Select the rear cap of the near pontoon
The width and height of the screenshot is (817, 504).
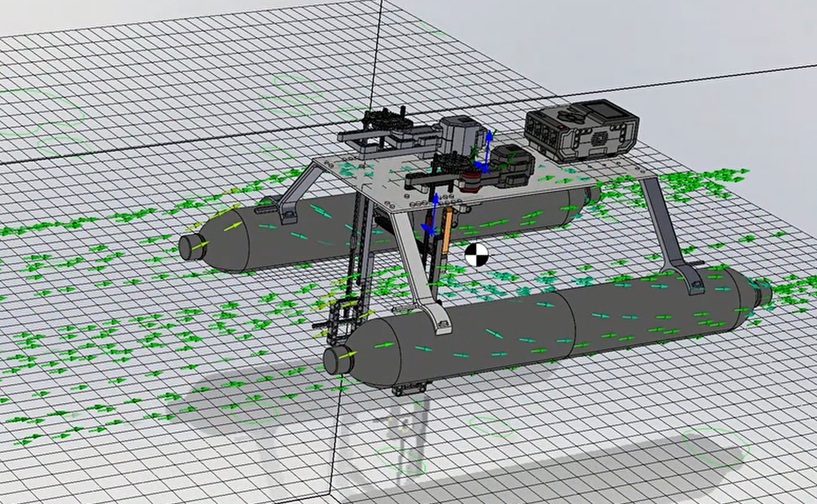point(762,293)
